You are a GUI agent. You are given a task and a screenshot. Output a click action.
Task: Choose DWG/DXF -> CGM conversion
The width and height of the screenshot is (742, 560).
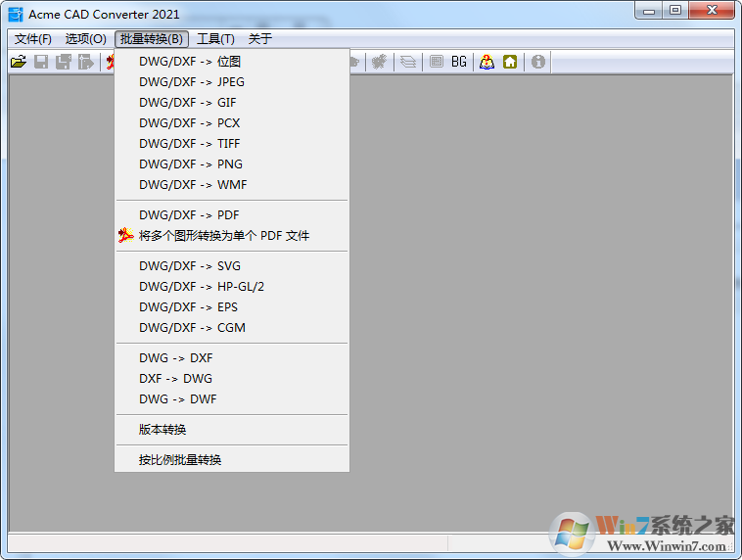(x=232, y=328)
